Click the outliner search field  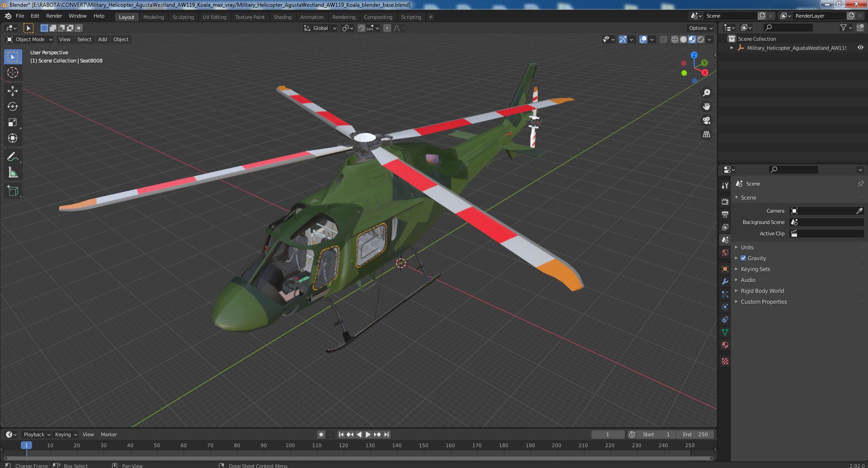coord(787,28)
